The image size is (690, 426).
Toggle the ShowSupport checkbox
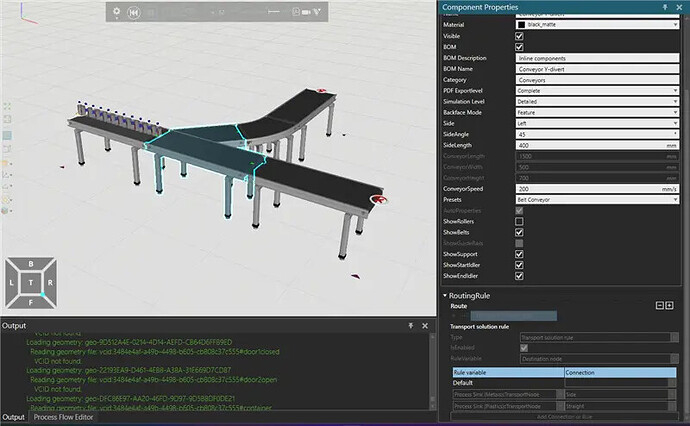pos(519,254)
